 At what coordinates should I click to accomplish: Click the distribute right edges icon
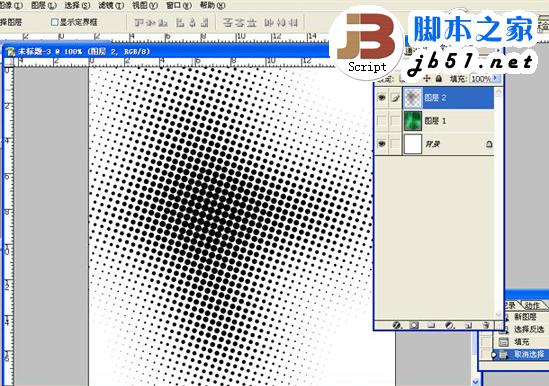[293, 23]
